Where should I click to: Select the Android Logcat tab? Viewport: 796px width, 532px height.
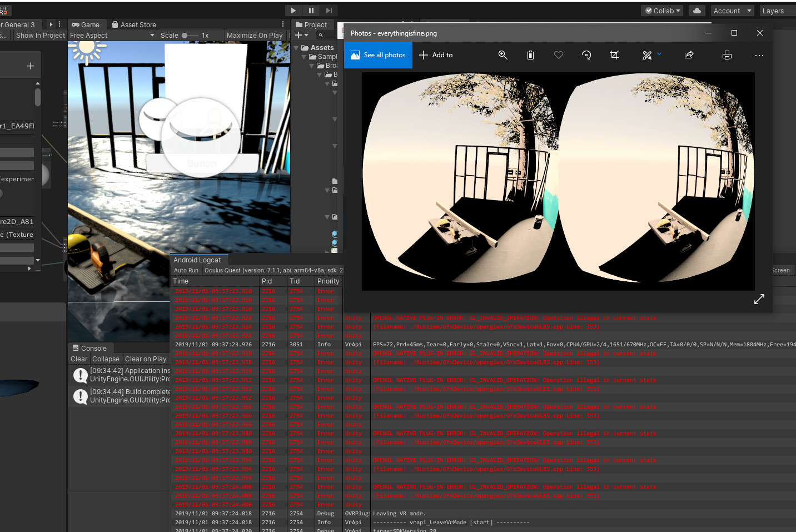(198, 259)
